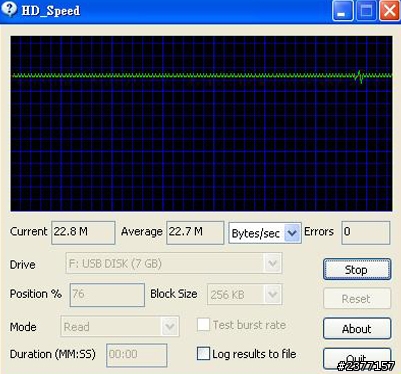Maximize the HD_Speed window
Image resolution: width=401 pixels, height=374 pixels.
pyautogui.click(x=366, y=10)
